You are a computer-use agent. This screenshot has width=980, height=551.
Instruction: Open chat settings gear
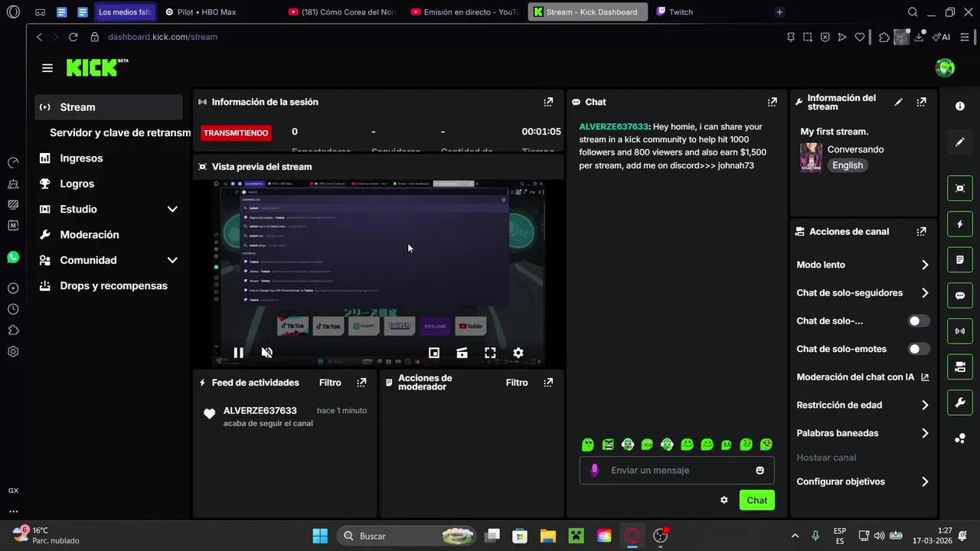[724, 500]
